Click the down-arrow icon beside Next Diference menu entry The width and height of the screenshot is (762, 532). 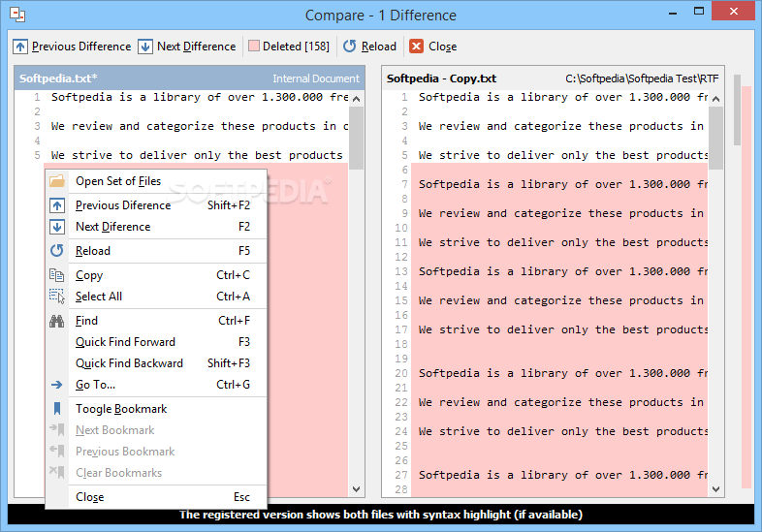57,227
